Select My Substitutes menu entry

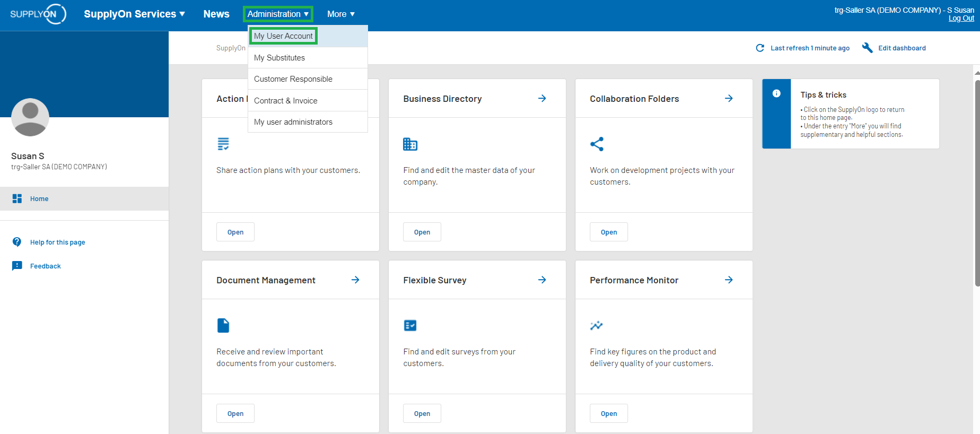tap(308, 58)
